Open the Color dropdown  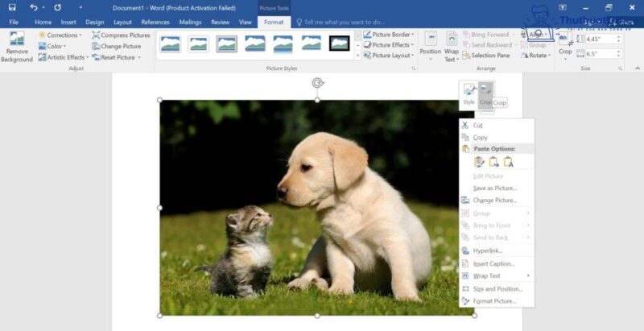(x=52, y=47)
